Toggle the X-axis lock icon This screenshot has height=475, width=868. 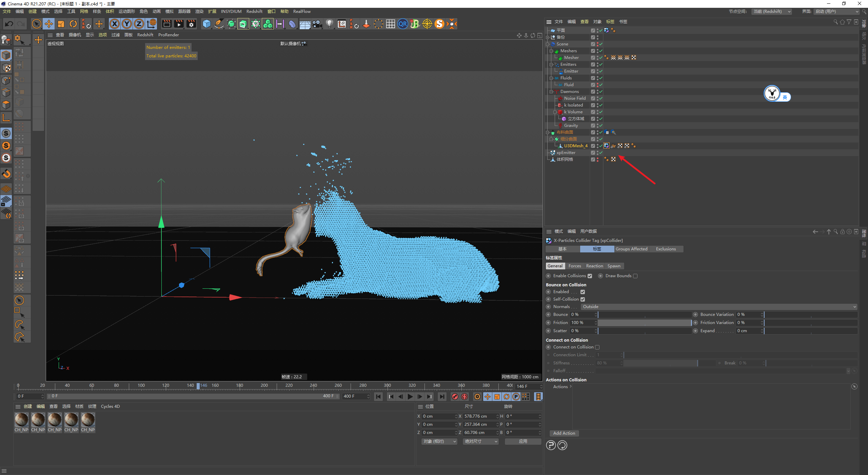pos(115,24)
